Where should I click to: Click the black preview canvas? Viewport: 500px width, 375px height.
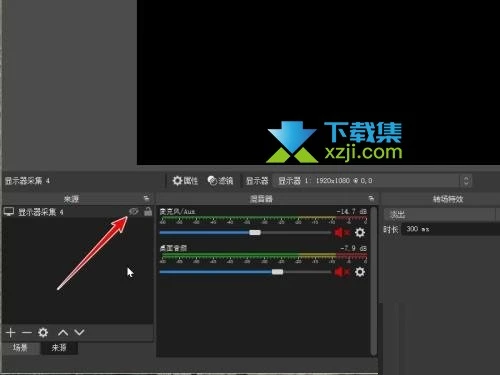pos(318,82)
